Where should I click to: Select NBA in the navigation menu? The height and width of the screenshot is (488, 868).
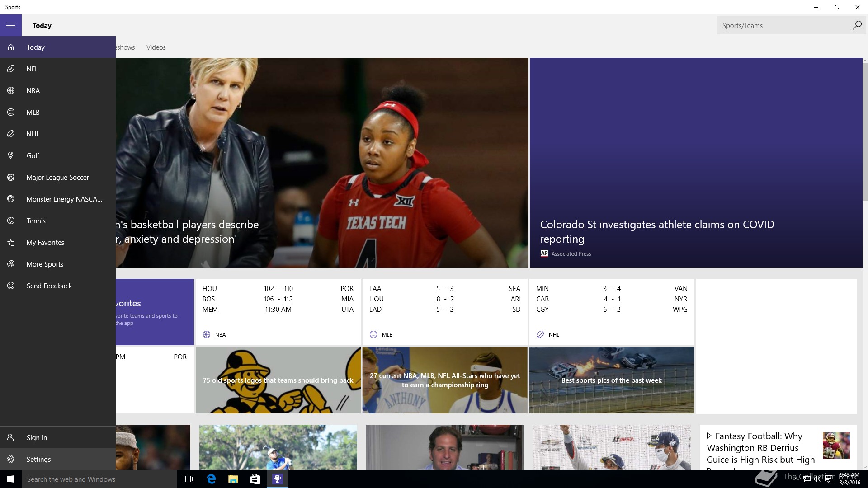[x=58, y=90]
